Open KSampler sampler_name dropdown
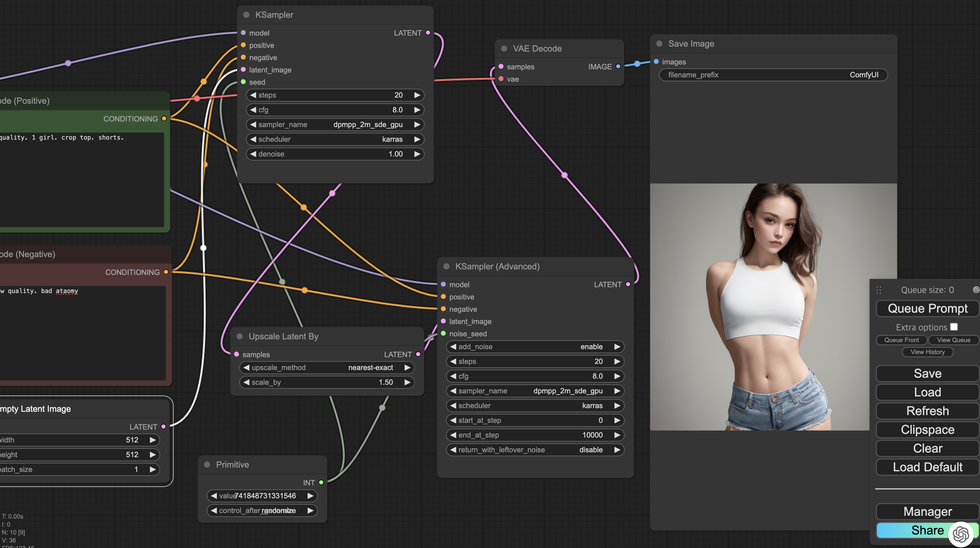Image resolution: width=980 pixels, height=548 pixels. pos(335,125)
